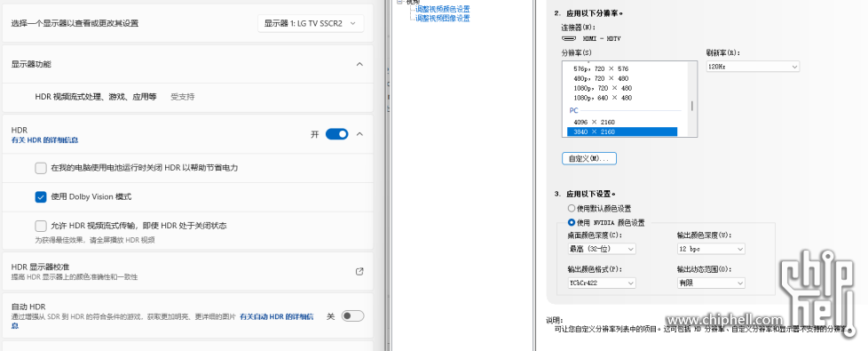Click the 自定义(M)... button
The width and height of the screenshot is (868, 351).
tap(589, 158)
